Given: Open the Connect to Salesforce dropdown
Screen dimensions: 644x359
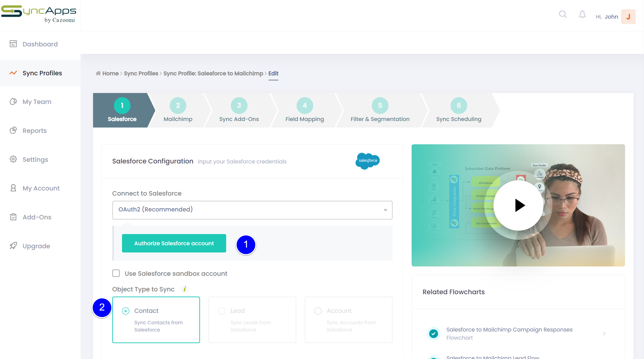Looking at the screenshot, I should (x=252, y=210).
